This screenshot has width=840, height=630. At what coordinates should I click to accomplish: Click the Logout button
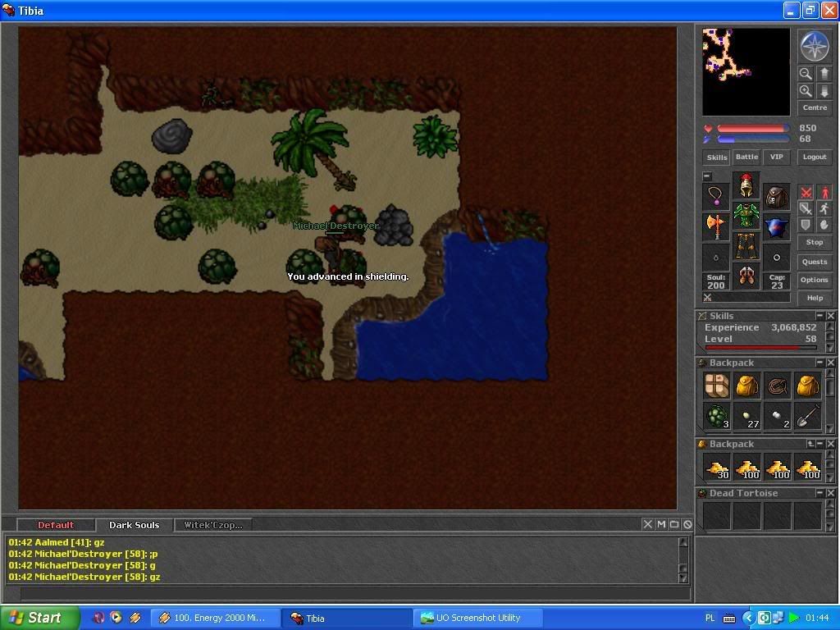click(x=815, y=157)
